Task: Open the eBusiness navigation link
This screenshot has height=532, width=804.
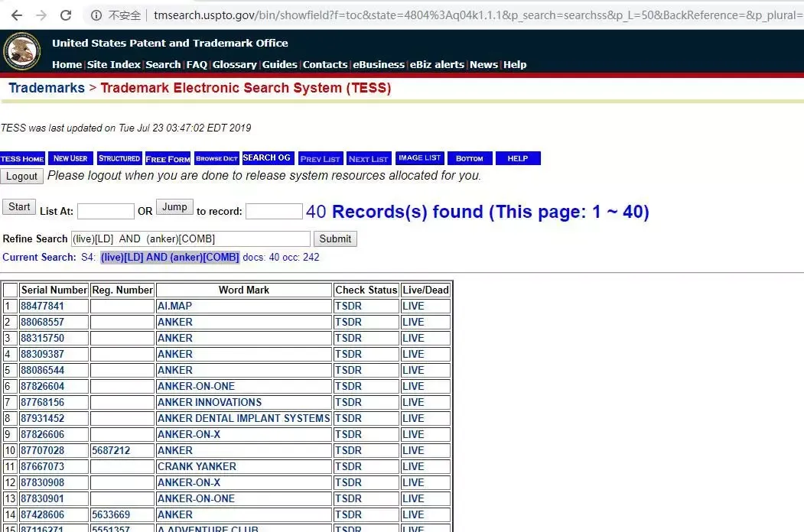Action: tap(379, 64)
